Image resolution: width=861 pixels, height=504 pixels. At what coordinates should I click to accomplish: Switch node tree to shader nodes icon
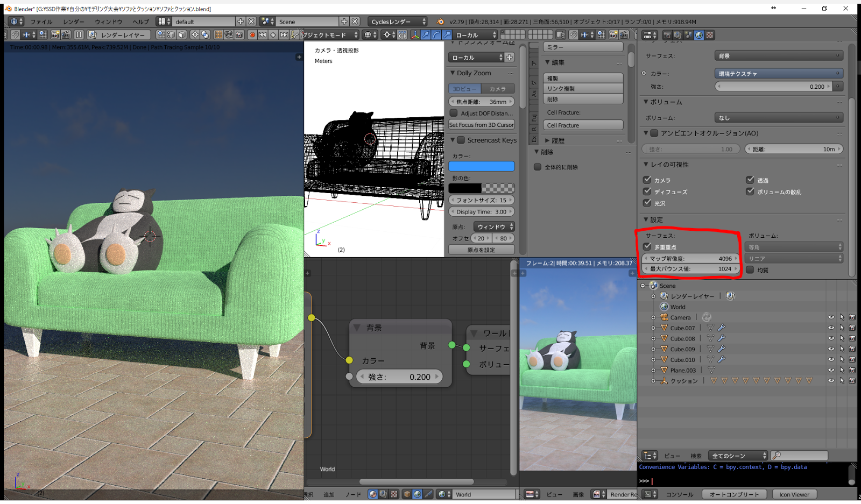372,494
